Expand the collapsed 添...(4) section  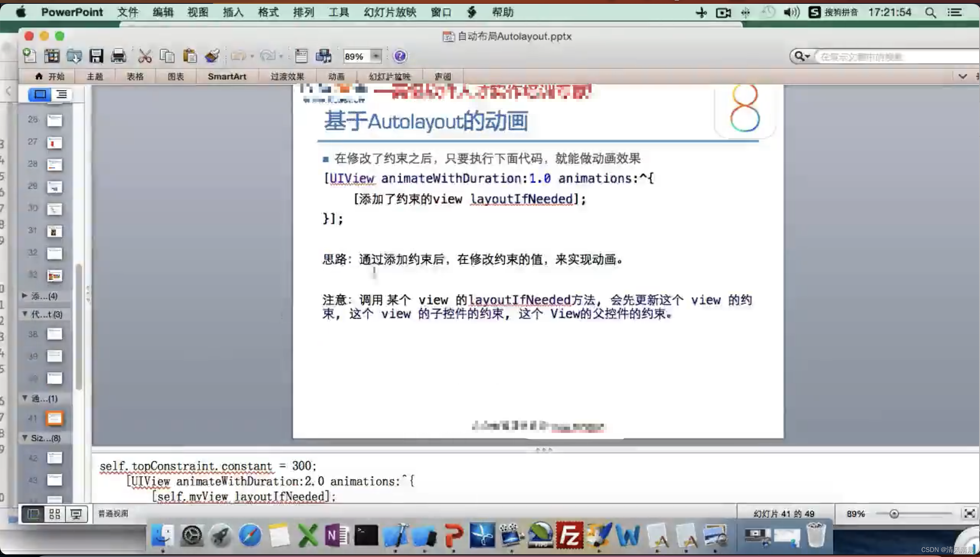pyautogui.click(x=25, y=295)
